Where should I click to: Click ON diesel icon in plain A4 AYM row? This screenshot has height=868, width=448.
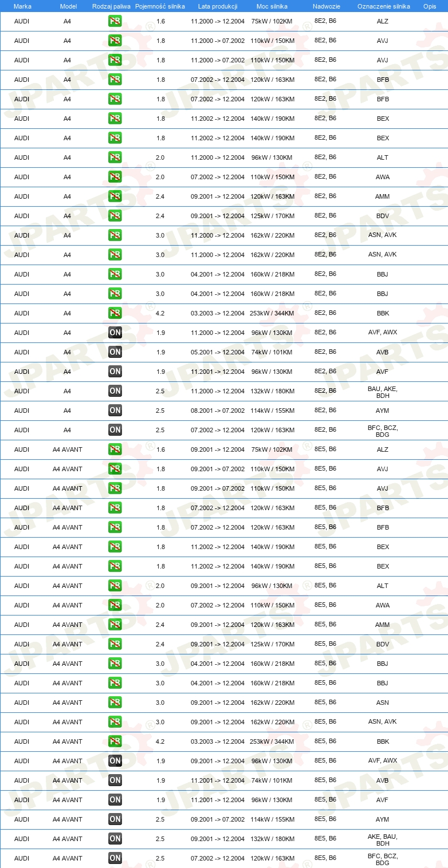pos(115,411)
